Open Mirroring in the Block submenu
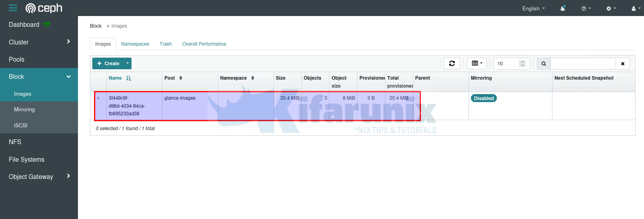 click(x=24, y=110)
